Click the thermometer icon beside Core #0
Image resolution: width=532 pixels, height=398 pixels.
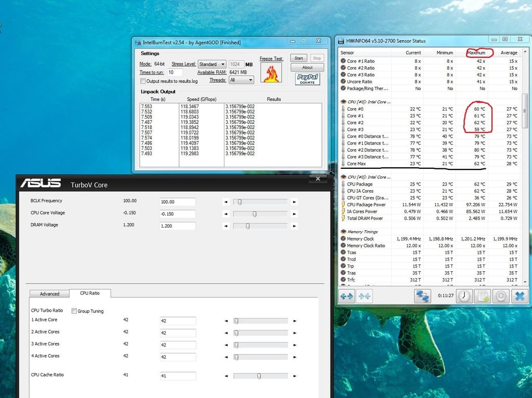point(343,109)
